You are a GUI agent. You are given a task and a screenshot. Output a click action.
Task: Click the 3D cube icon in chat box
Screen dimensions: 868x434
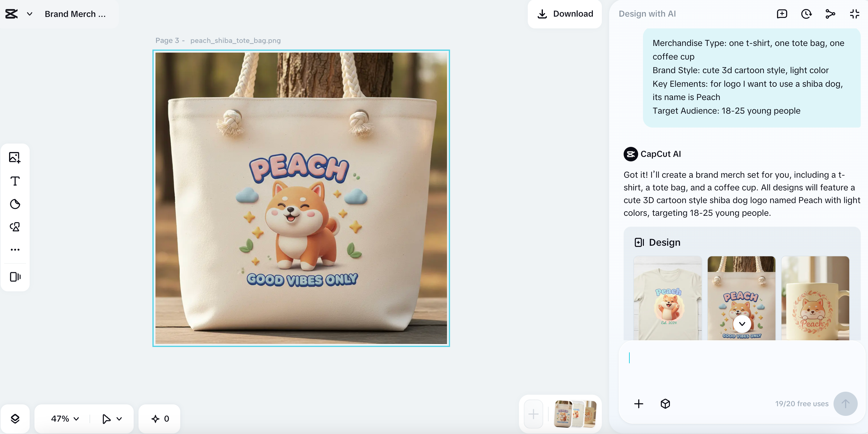click(665, 403)
